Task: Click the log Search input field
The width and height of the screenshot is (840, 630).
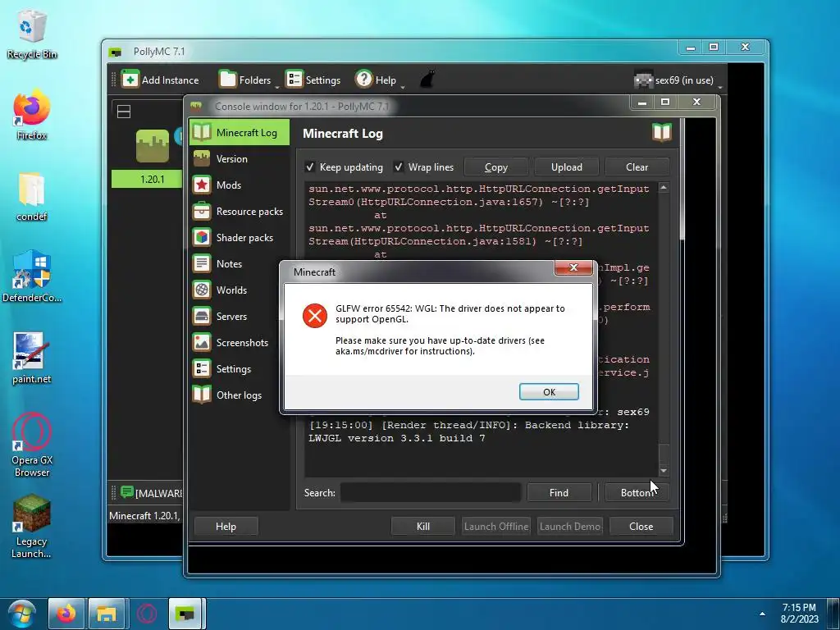Action: 431,492
